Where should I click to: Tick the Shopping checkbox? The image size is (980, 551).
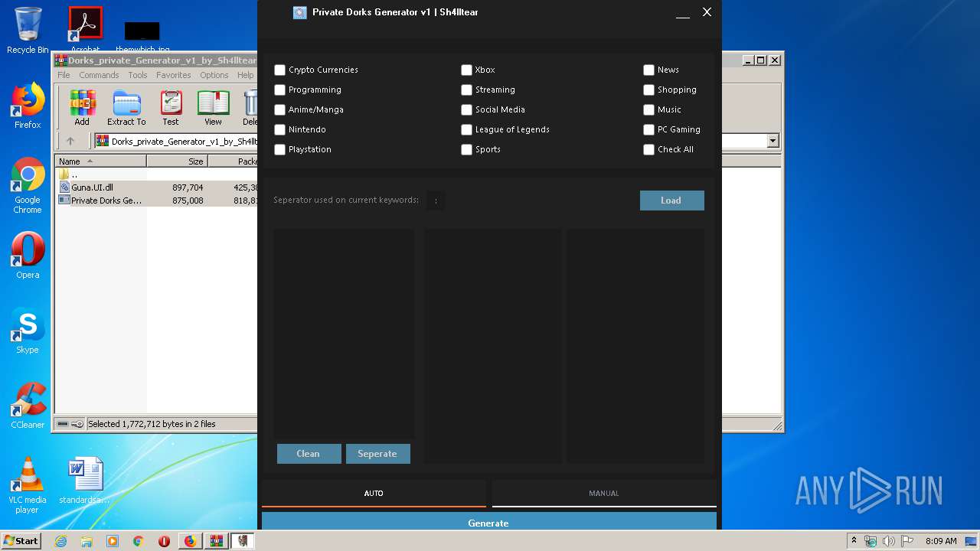649,90
